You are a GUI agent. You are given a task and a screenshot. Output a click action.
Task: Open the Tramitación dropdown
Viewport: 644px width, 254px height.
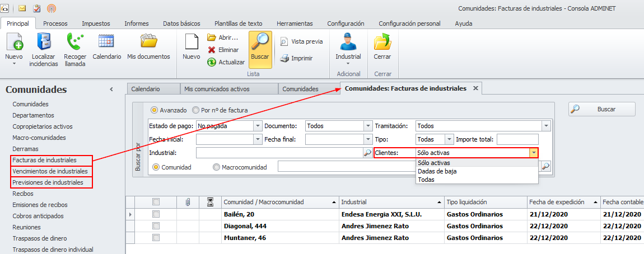point(546,126)
